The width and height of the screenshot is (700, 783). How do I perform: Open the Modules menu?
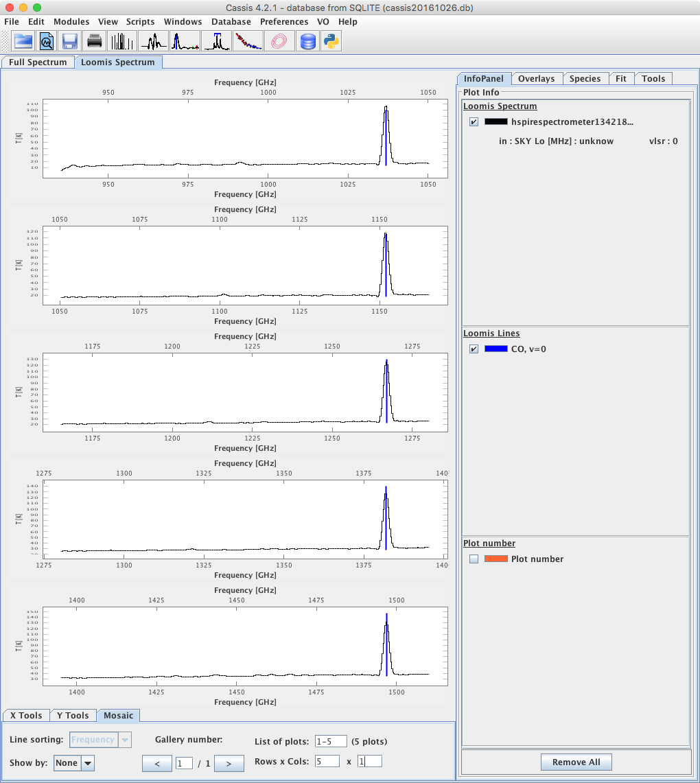point(71,21)
